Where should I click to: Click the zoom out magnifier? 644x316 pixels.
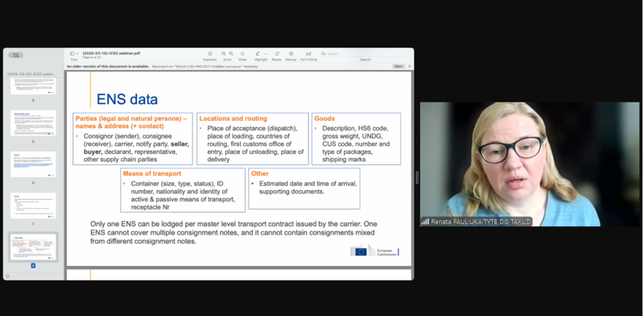224,54
